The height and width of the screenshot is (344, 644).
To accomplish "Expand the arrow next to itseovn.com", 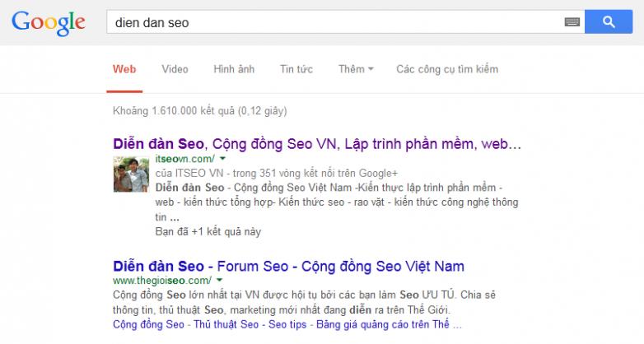I will tap(222, 158).
